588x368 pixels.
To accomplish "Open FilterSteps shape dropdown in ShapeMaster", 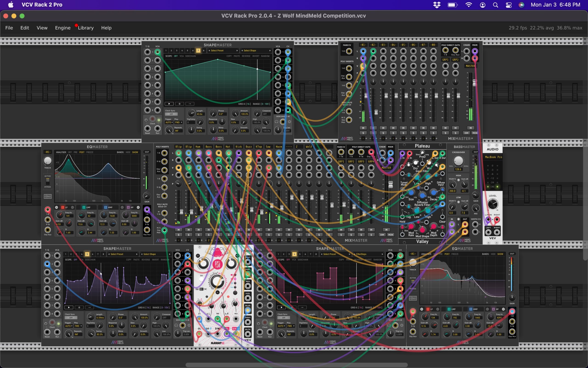I will pos(368,254).
